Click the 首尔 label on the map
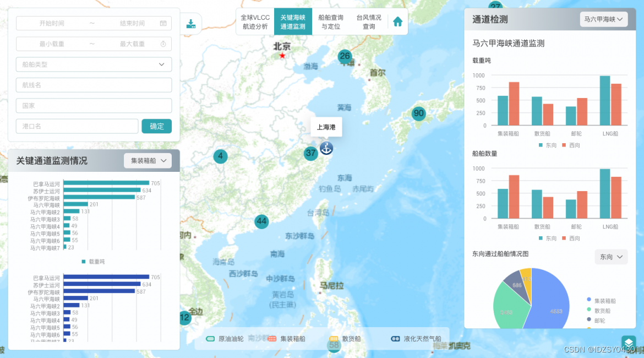644x358 pixels. (378, 73)
